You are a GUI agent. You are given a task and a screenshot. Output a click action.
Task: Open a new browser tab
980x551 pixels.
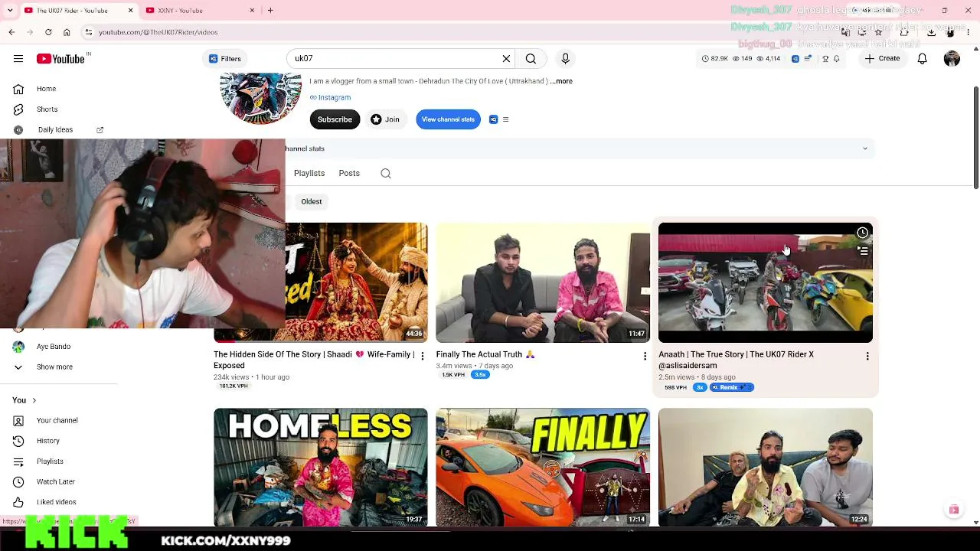pyautogui.click(x=270, y=11)
